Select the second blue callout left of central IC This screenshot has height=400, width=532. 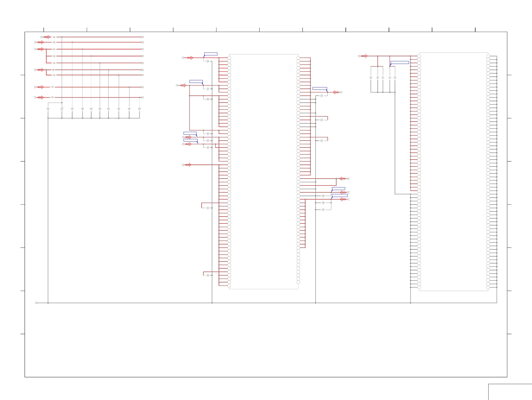click(196, 81)
